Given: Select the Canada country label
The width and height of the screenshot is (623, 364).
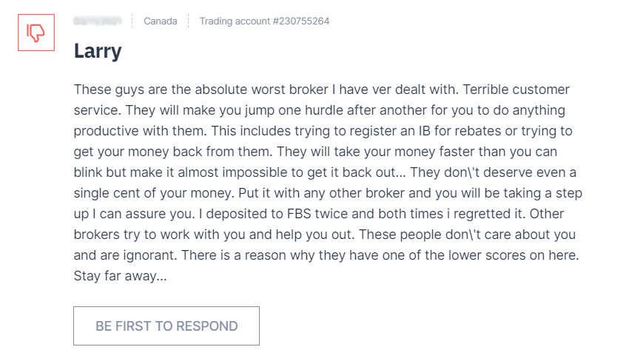Looking at the screenshot, I should coord(161,21).
